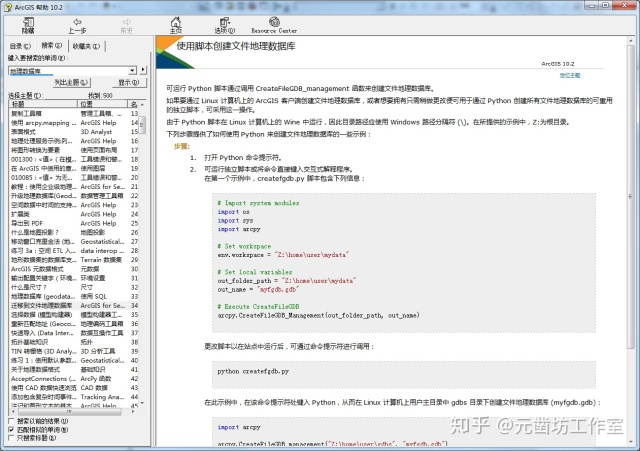Toggle the 搜索以前的结果 checkbox
This screenshot has height=451, width=640.
pos(11,421)
